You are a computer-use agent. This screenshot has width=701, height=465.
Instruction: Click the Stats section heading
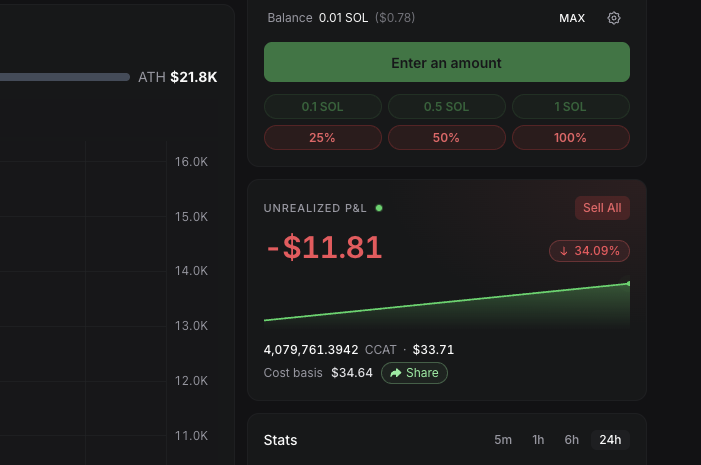click(280, 440)
